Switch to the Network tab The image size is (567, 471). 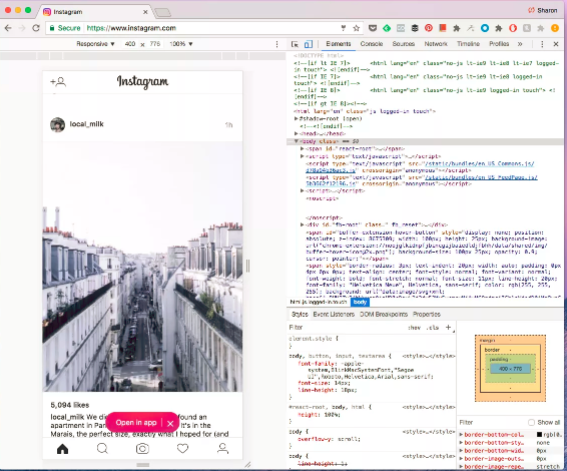pos(436,44)
